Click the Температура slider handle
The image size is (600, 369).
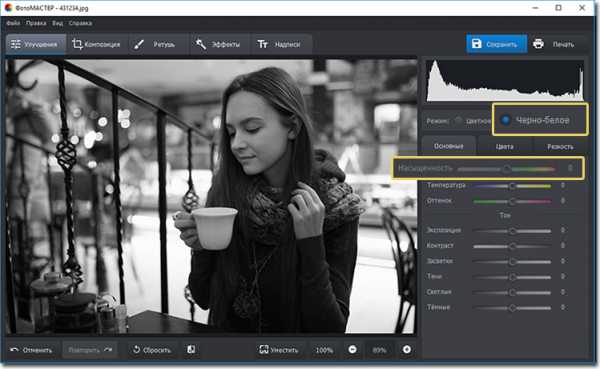click(x=512, y=186)
